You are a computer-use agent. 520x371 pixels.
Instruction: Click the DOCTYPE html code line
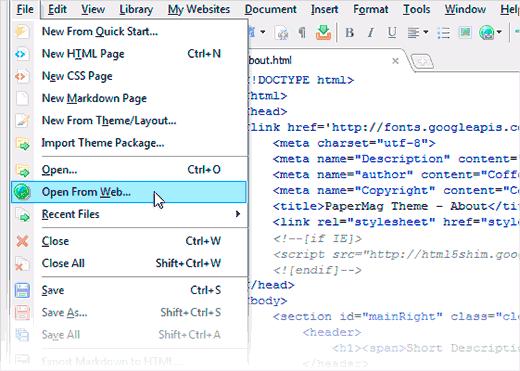tap(301, 80)
